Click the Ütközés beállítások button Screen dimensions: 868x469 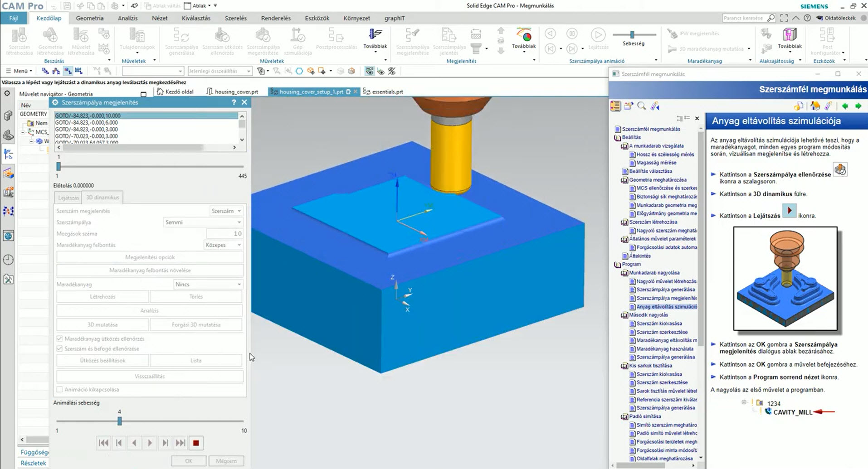(102, 360)
